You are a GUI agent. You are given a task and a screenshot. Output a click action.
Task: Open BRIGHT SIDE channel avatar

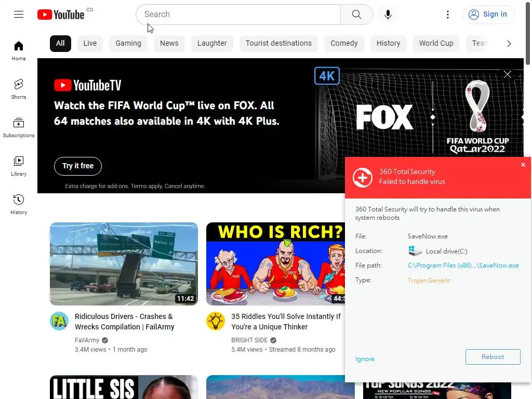(216, 321)
